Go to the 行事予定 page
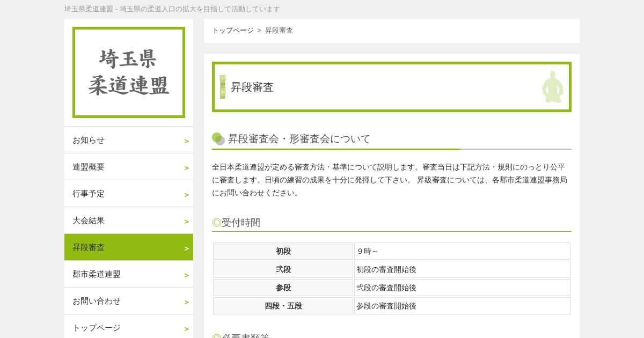644x338 pixels. pyautogui.click(x=129, y=194)
